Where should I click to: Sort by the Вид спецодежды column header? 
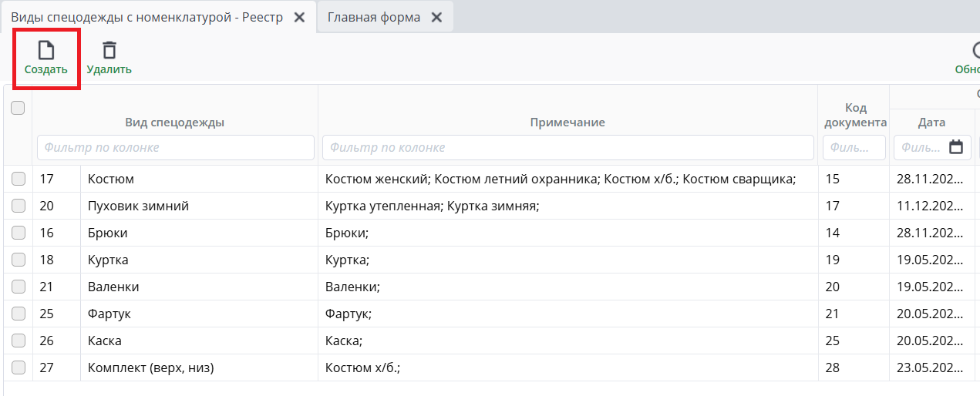(175, 122)
